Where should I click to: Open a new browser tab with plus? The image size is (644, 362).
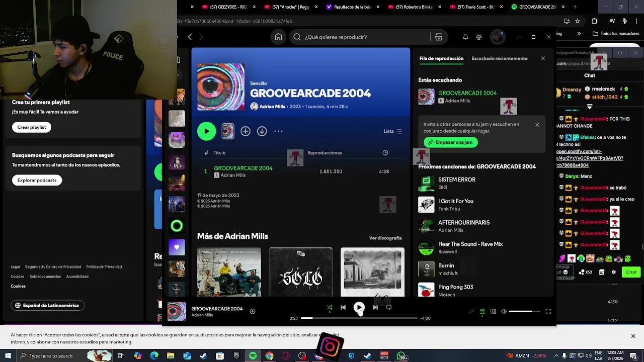pyautogui.click(x=575, y=7)
